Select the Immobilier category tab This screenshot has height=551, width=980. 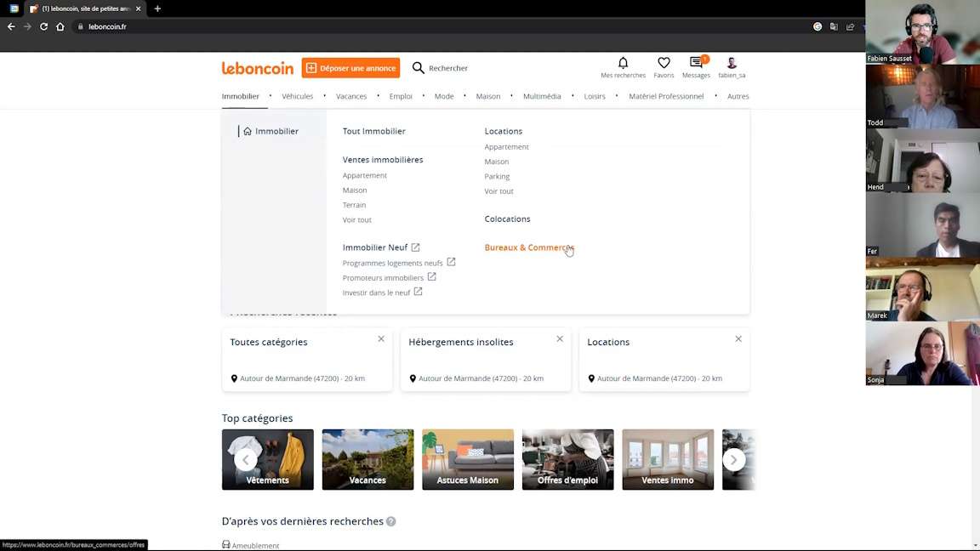[x=240, y=96]
